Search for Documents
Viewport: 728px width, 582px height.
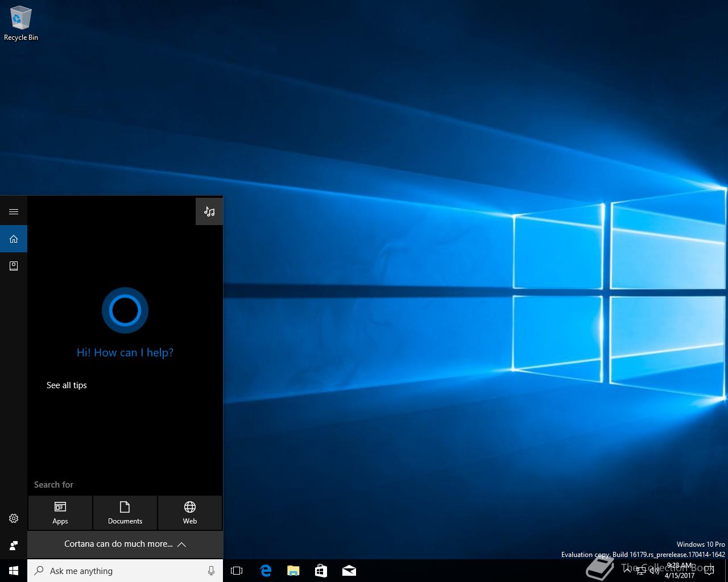[x=125, y=513]
